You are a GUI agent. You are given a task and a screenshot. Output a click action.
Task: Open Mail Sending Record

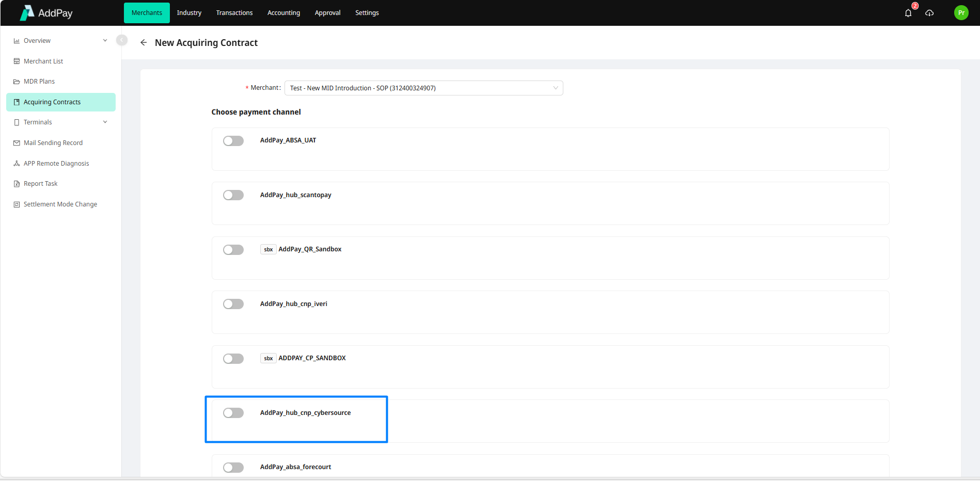61,143
